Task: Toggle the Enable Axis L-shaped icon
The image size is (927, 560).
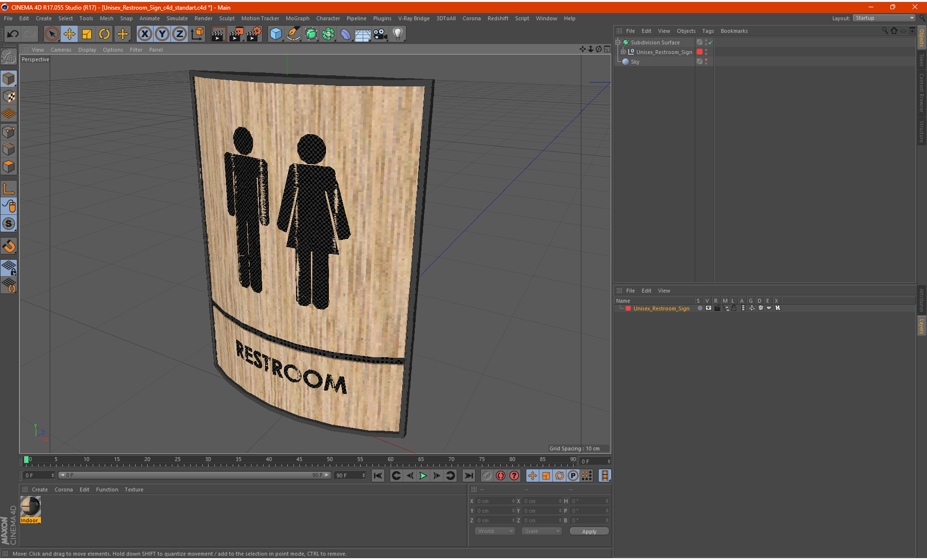Action: coord(9,189)
